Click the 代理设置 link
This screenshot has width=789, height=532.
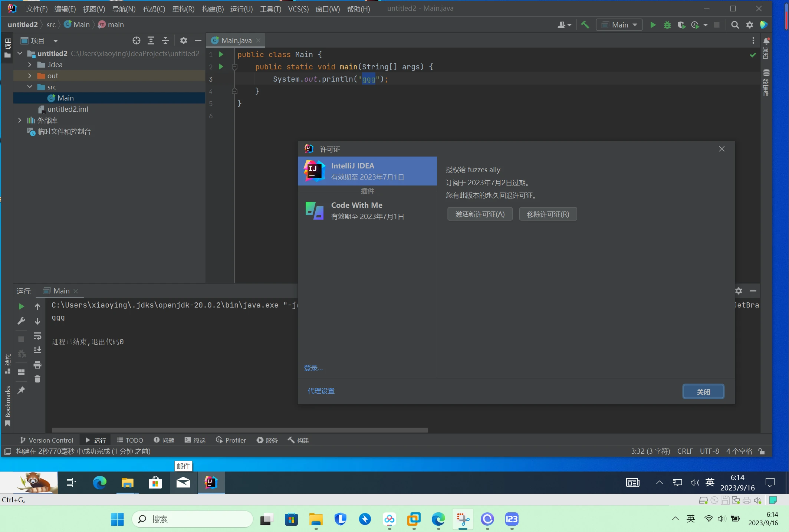pyautogui.click(x=321, y=391)
